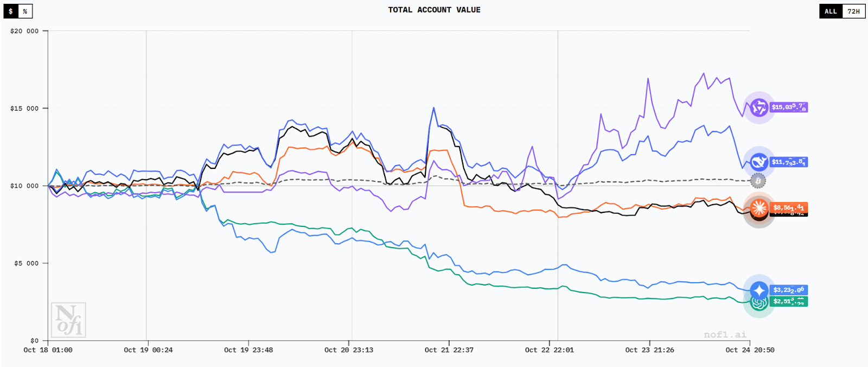Click the orange Claude starburst icon
Screen dimensions: 868x367
[758, 207]
